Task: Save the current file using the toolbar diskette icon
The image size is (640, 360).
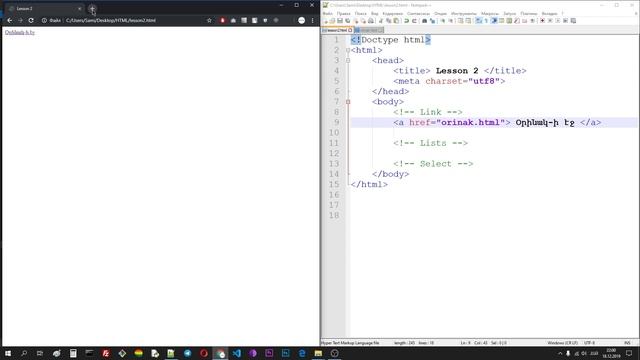Action: [340, 21]
